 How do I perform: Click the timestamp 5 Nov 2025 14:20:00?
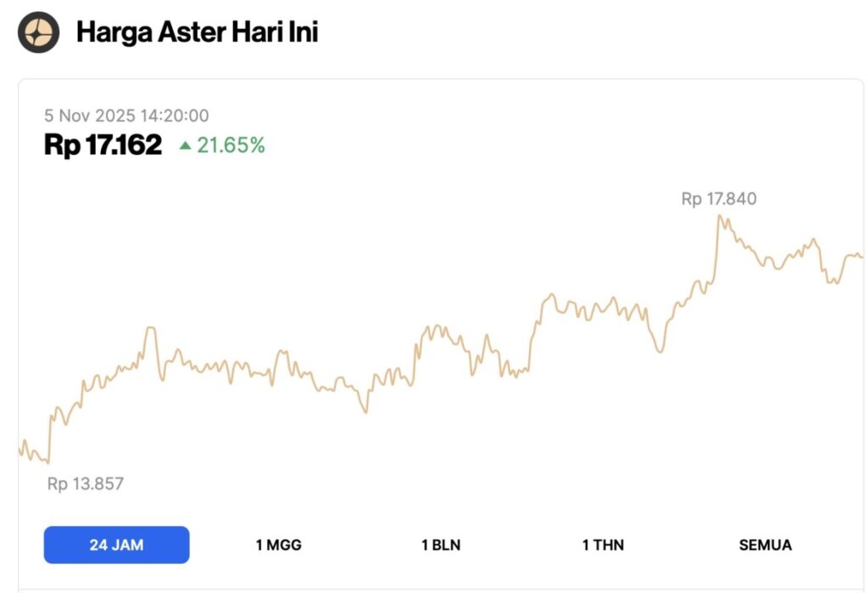pos(127,115)
